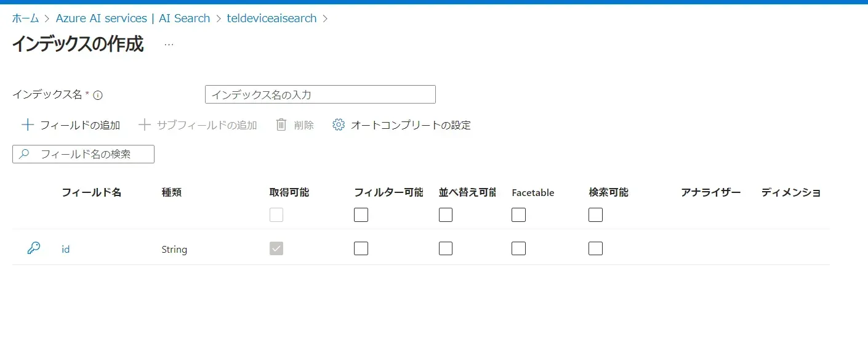Enable 並べ替え可能 checkbox for id field
This screenshot has width=868, height=360.
(x=446, y=248)
